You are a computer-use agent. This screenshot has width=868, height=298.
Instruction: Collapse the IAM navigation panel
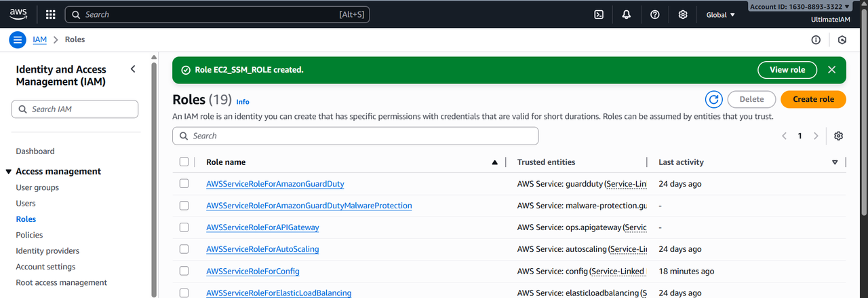coord(133,69)
